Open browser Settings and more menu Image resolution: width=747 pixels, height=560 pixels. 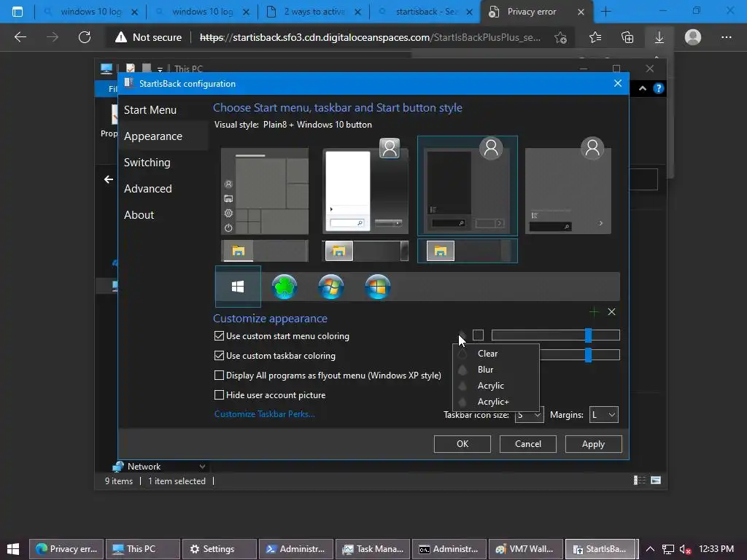click(726, 37)
